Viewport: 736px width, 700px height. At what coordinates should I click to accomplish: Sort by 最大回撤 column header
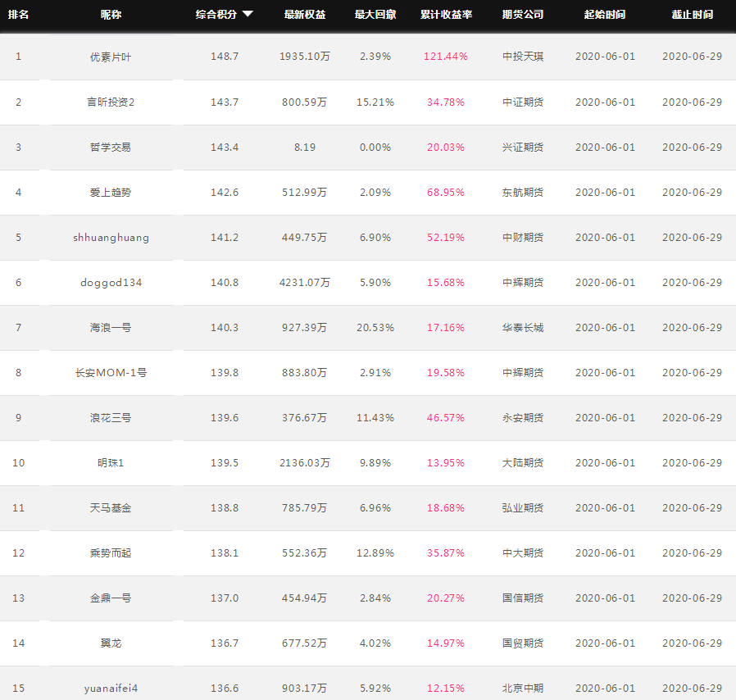[x=375, y=15]
